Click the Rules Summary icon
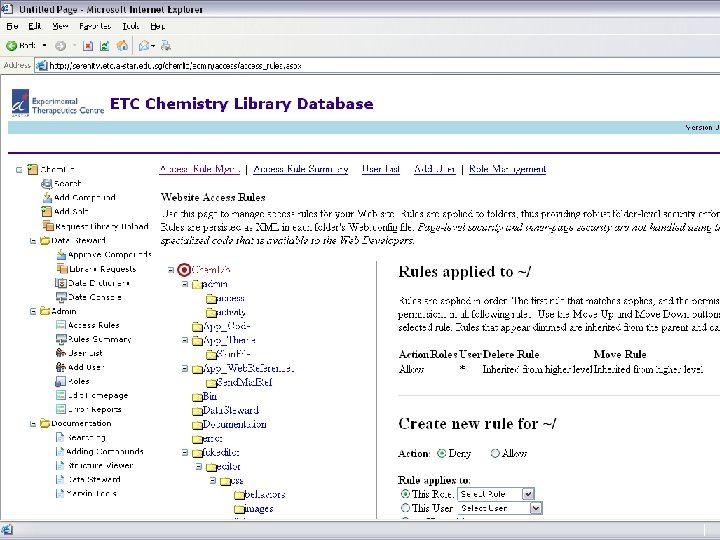 click(x=61, y=339)
